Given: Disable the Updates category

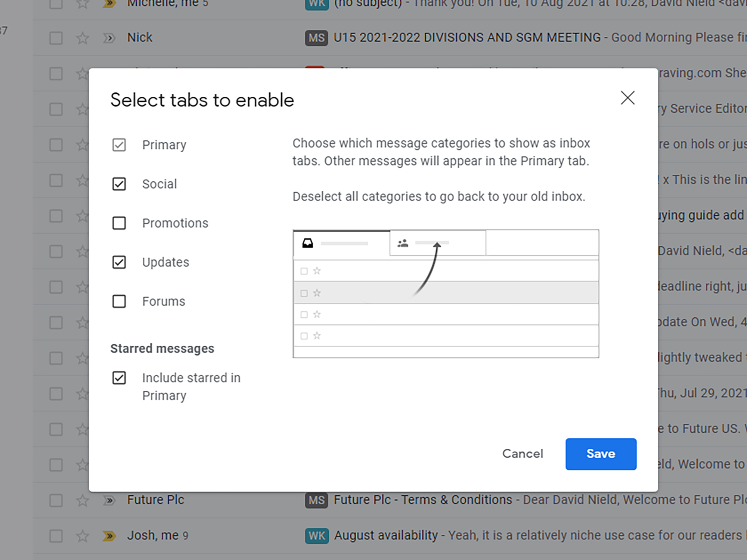Looking at the screenshot, I should 119,262.
